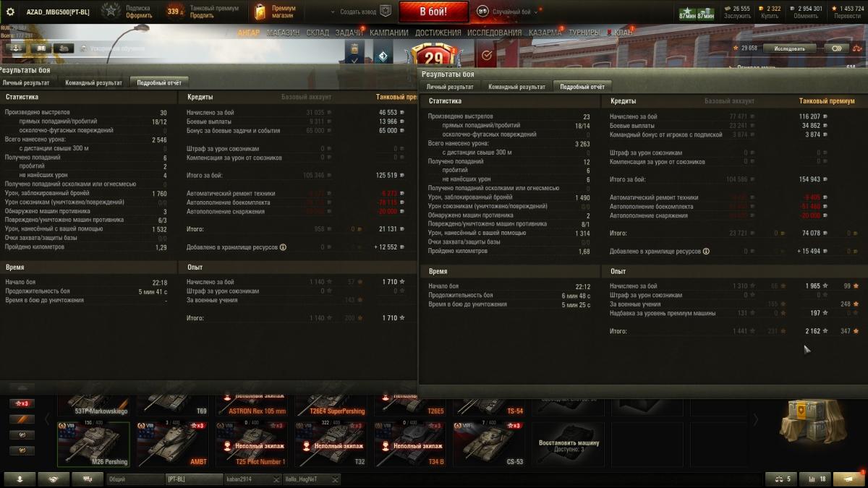Open the КАЗАРМА menu

(545, 33)
